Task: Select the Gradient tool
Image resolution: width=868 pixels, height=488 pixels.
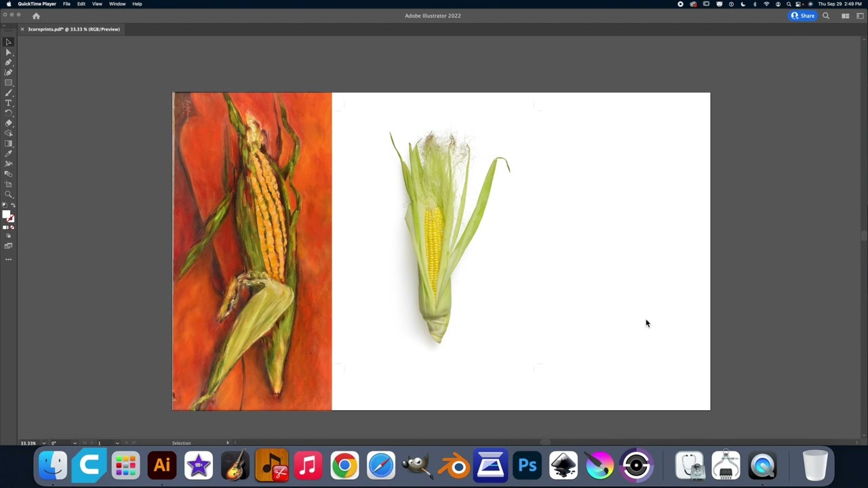Action: [9, 144]
